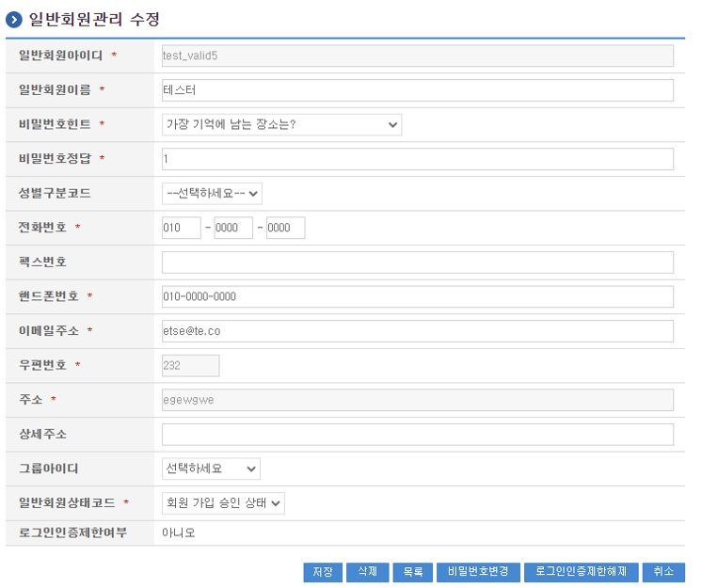Viewport: 702px width, 588px height.
Task: Focus the 핸드폰번호 input field
Action: (x=418, y=296)
